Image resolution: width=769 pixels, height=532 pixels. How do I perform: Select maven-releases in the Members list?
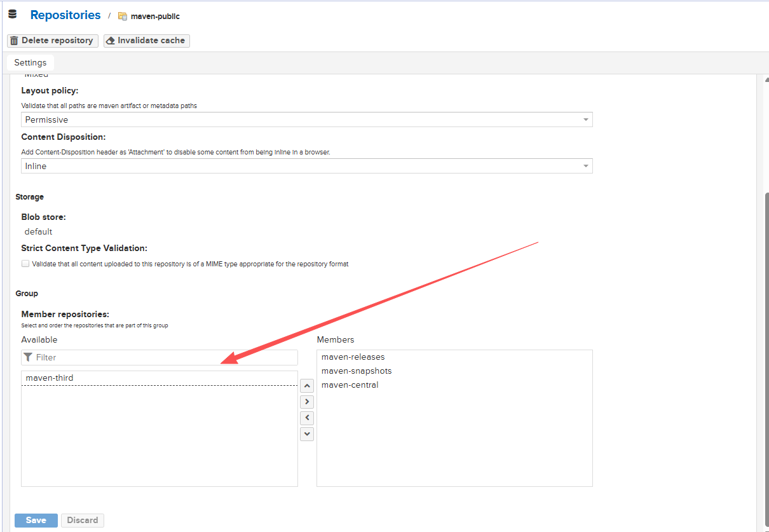454,357
